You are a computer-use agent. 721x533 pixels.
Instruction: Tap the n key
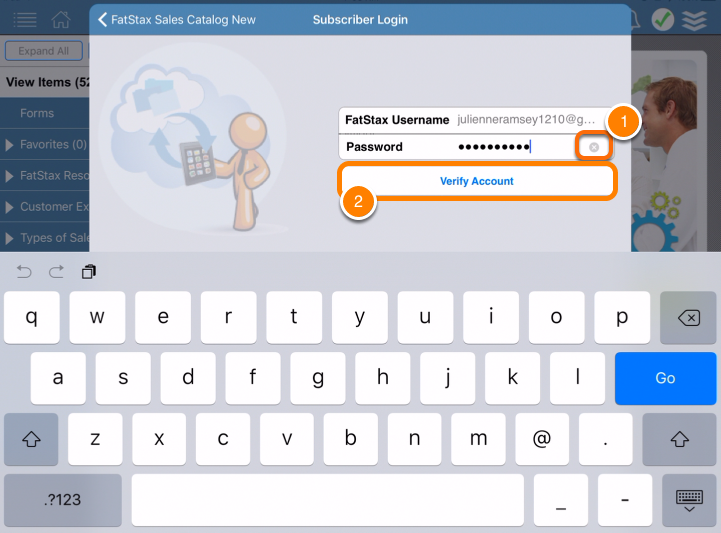click(414, 439)
